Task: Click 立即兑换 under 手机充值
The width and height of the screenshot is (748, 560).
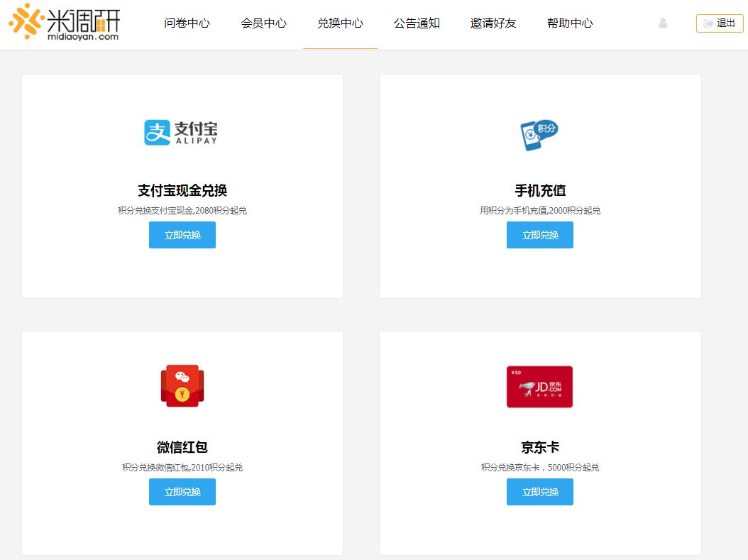Action: 540,235
